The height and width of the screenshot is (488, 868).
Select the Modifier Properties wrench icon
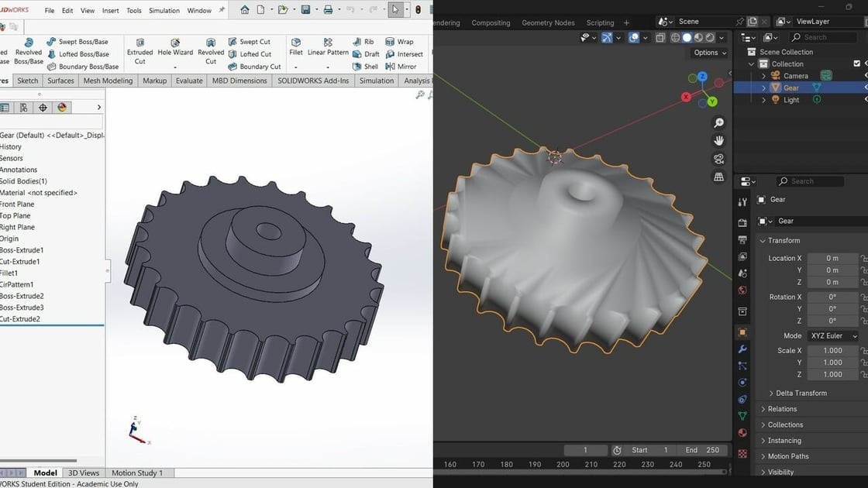pos(742,349)
